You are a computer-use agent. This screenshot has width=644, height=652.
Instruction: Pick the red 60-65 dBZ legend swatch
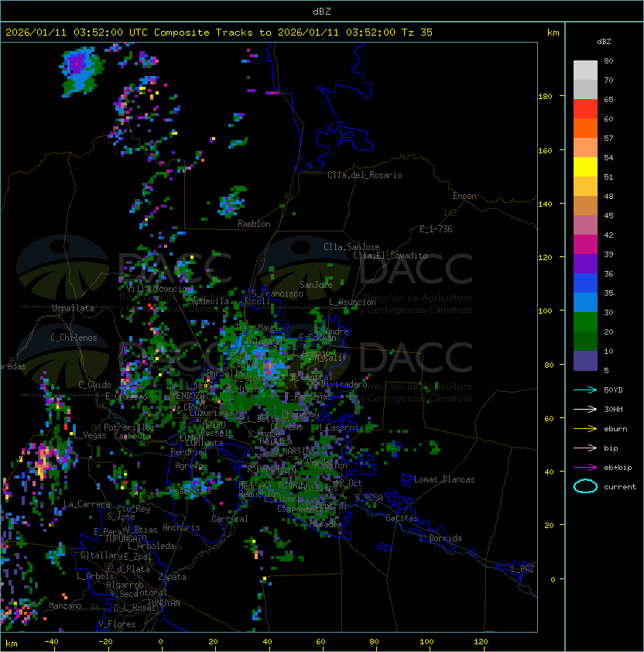click(585, 109)
